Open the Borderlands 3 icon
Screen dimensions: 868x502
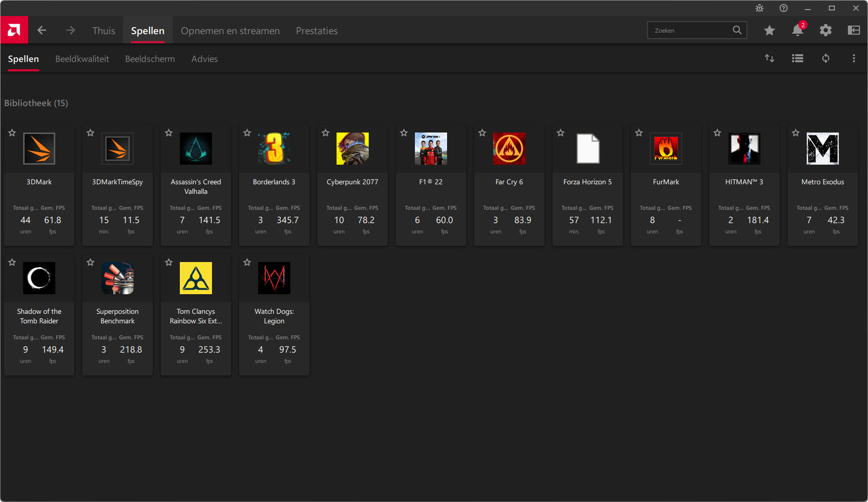coord(274,149)
